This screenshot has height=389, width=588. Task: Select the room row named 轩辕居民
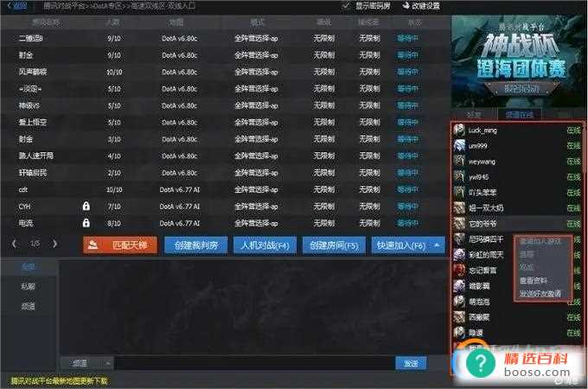225,172
